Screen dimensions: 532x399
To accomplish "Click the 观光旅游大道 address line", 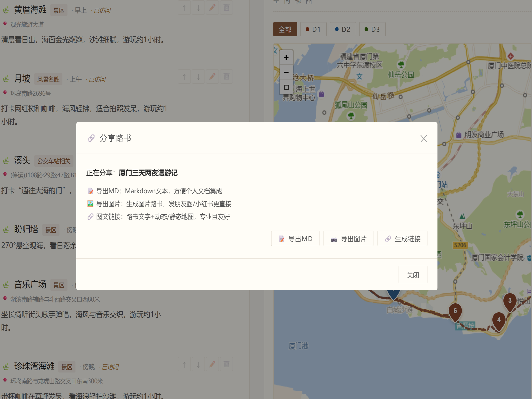I will point(27,24).
